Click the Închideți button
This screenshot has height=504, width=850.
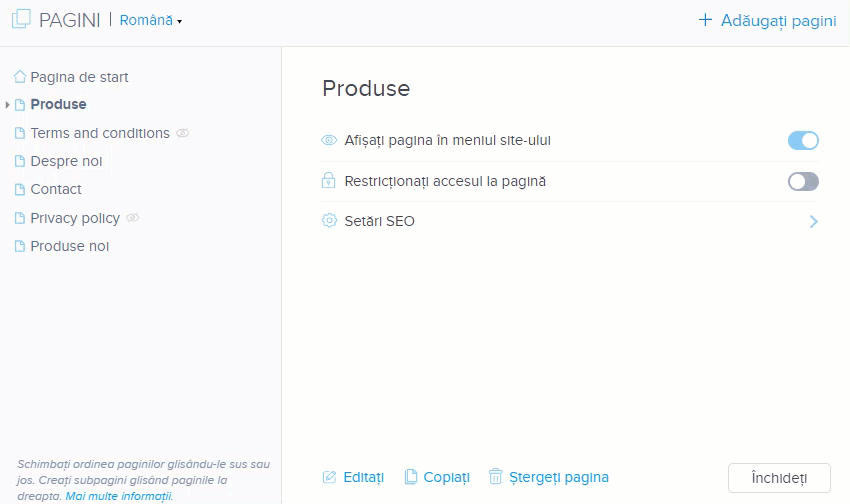coord(779,478)
